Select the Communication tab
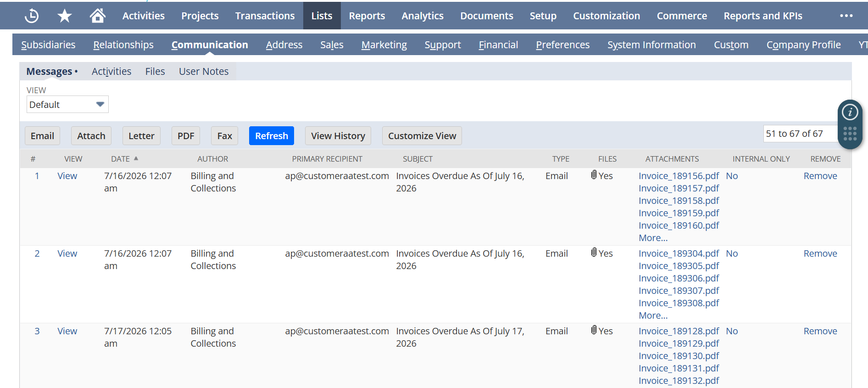The image size is (868, 388). click(210, 45)
